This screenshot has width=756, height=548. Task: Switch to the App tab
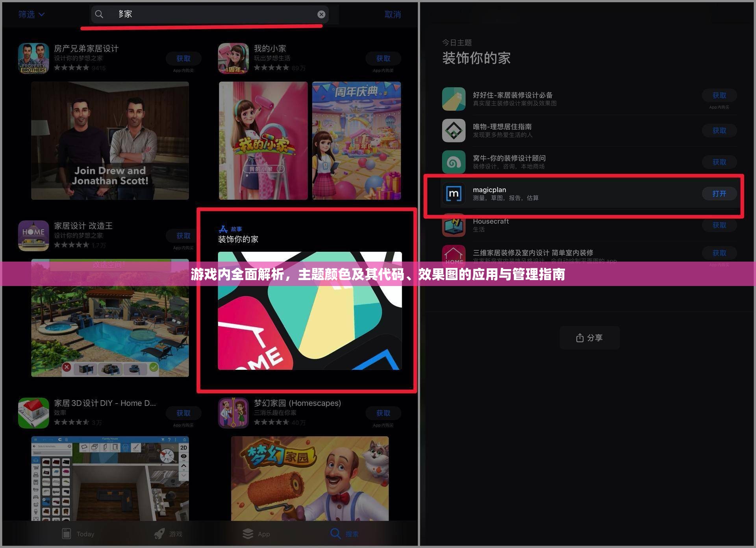256,534
